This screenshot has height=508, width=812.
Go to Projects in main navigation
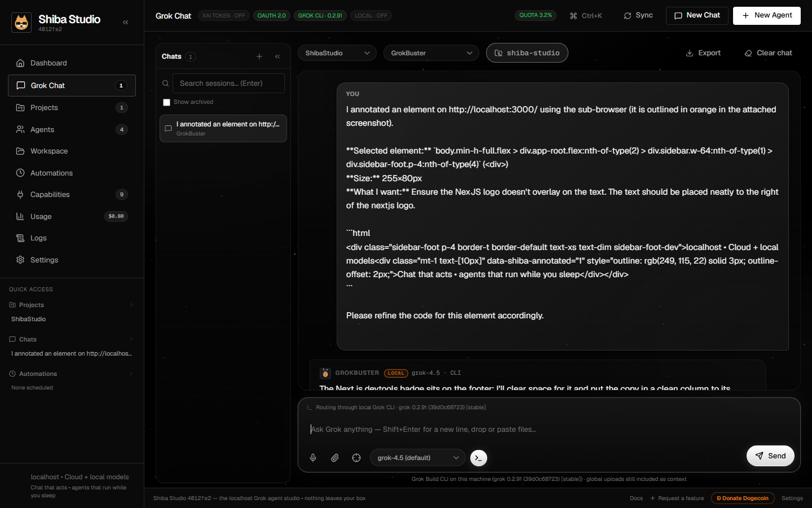(72, 107)
